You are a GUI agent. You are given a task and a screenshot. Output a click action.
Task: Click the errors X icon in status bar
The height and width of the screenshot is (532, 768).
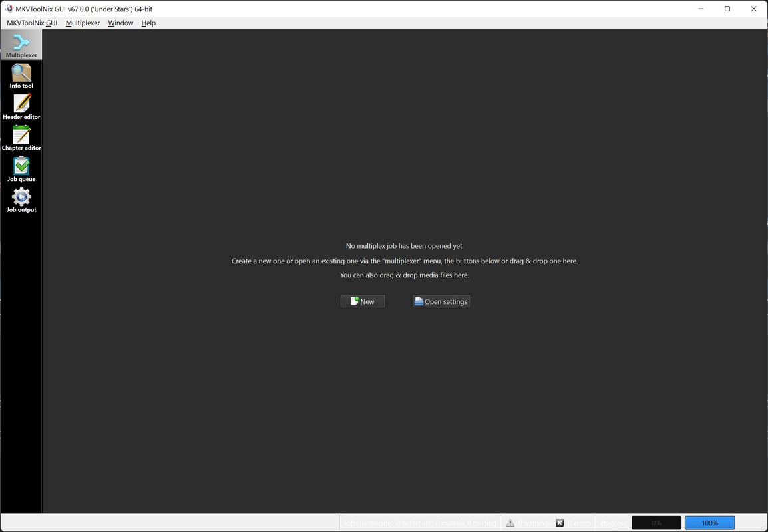tap(559, 523)
